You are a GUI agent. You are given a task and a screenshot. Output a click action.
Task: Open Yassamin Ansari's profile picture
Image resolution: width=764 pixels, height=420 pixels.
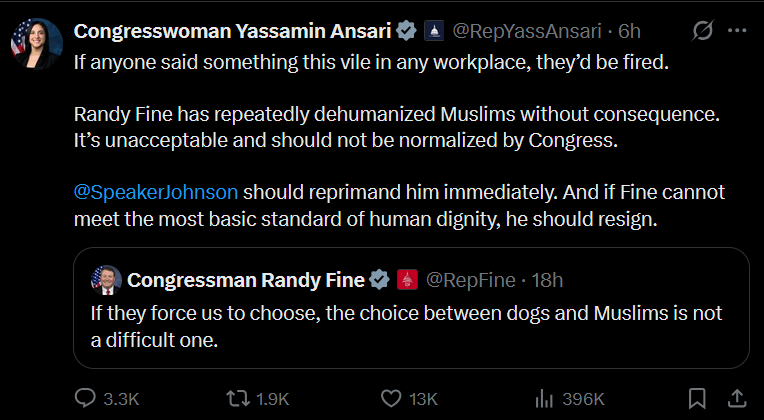[x=37, y=44]
